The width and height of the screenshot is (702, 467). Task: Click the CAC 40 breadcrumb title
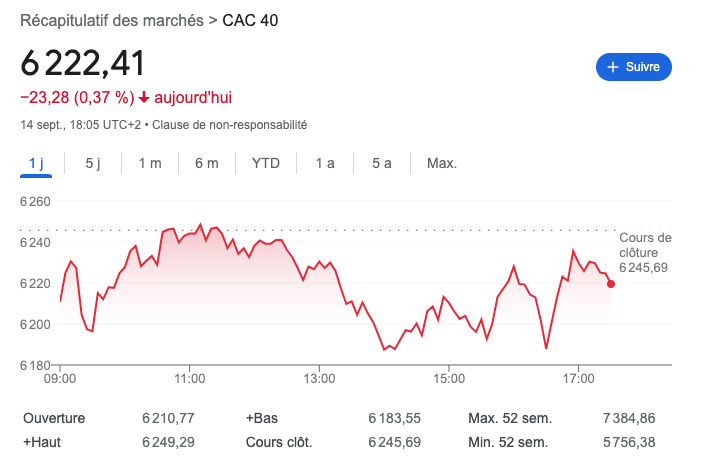click(250, 21)
